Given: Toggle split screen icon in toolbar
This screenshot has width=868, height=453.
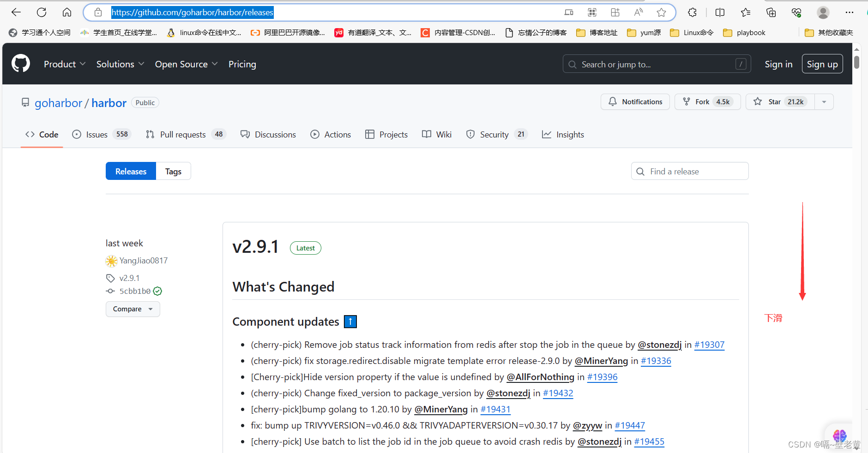Looking at the screenshot, I should click(x=720, y=12).
